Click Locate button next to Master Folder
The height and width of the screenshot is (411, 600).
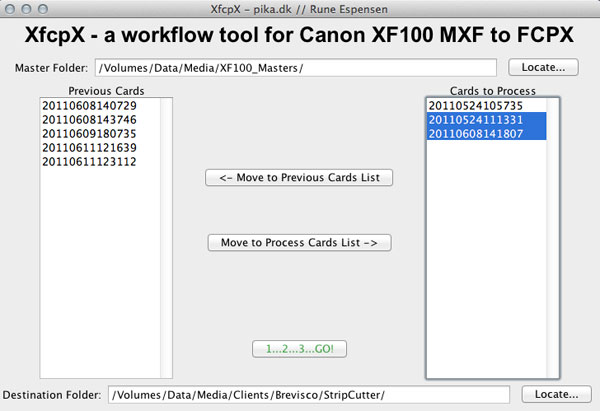pos(543,67)
